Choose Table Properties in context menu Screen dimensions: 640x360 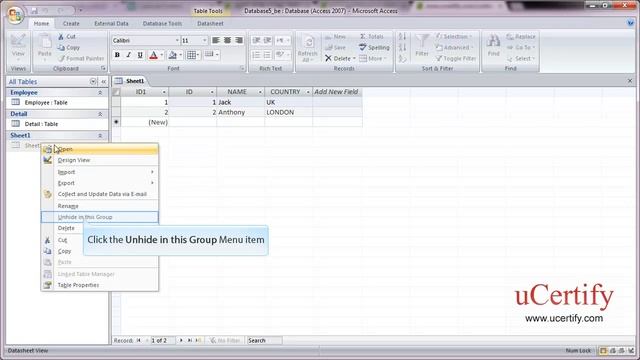[x=100, y=285]
